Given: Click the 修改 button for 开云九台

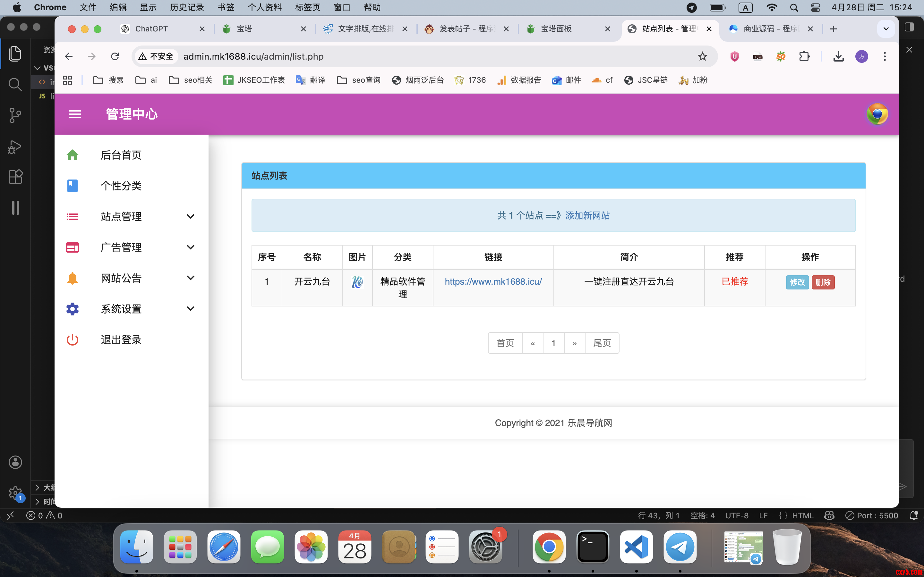Looking at the screenshot, I should pyautogui.click(x=798, y=282).
